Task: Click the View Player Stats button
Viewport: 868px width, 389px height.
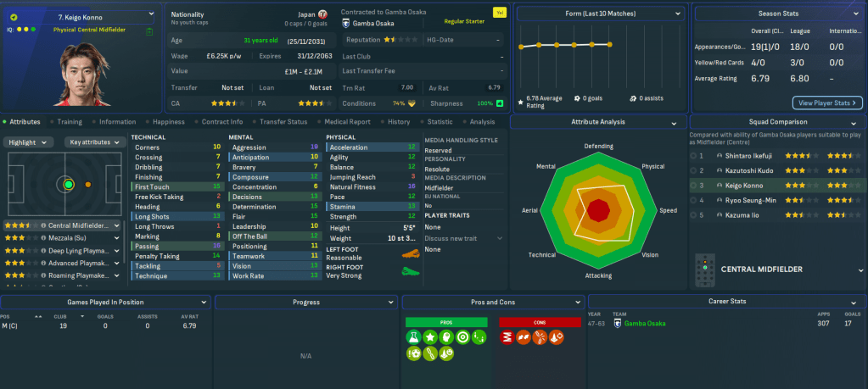Action: tap(826, 103)
